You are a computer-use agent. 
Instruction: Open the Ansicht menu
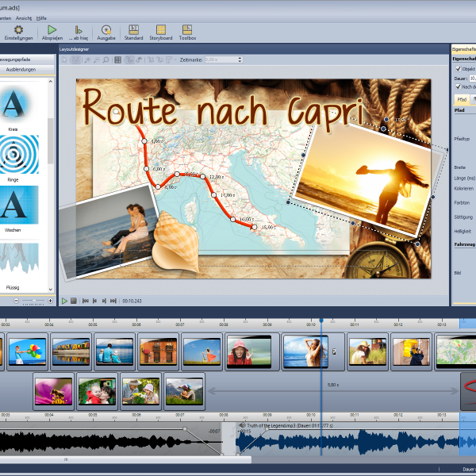[x=24, y=18]
